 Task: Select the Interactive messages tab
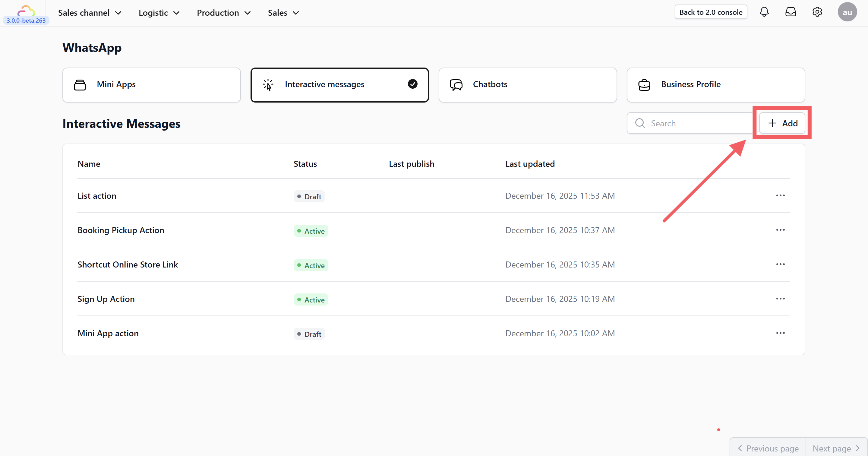[340, 85]
